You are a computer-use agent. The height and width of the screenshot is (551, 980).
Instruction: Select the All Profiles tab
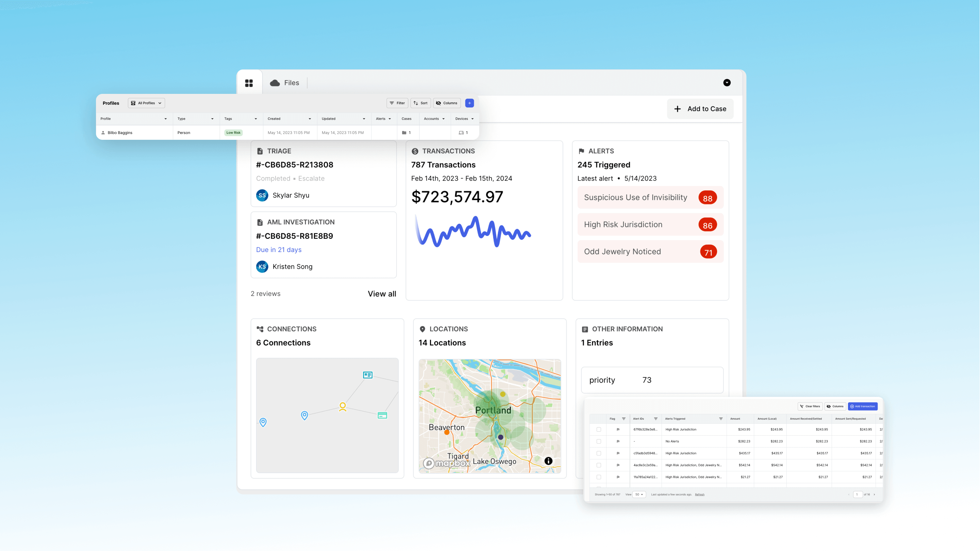tap(145, 103)
